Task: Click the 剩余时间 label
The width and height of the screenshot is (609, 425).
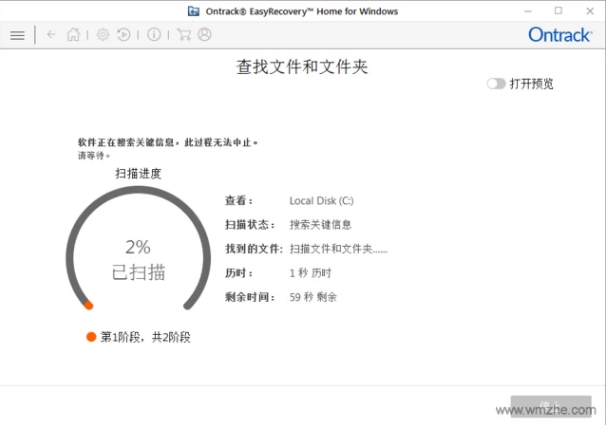Action: pyautogui.click(x=250, y=297)
